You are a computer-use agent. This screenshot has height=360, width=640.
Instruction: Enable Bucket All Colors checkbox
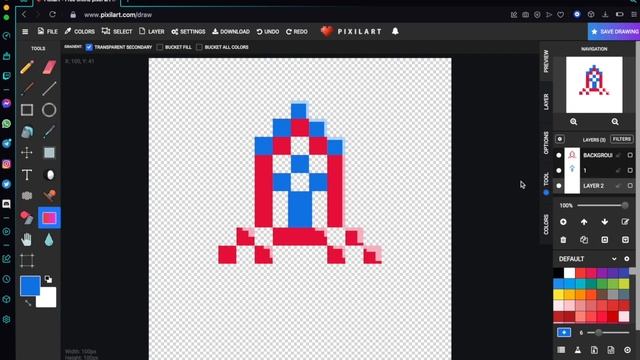[199, 47]
